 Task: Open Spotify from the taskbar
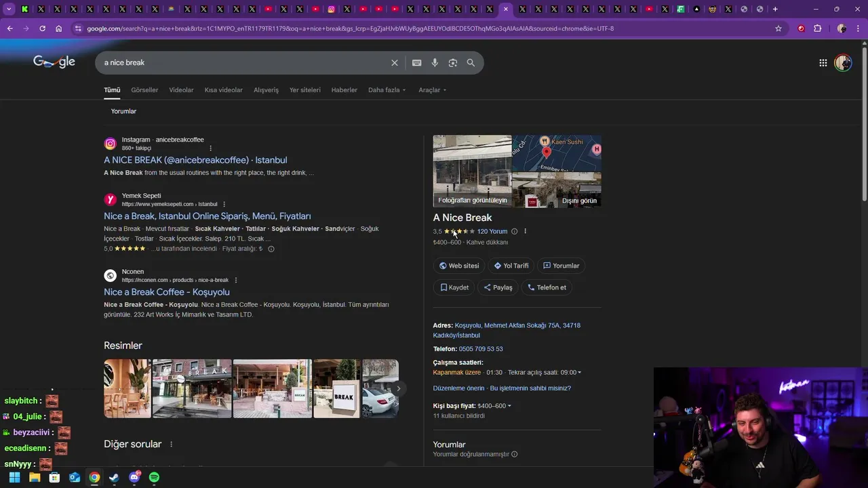(154, 477)
